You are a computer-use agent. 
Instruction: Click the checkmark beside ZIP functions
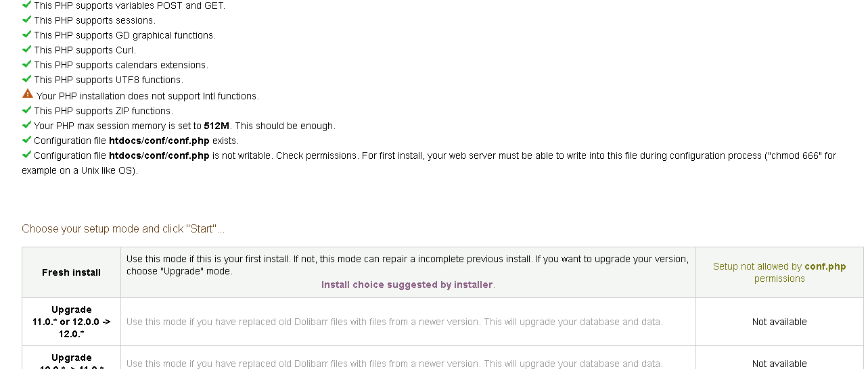(26, 110)
